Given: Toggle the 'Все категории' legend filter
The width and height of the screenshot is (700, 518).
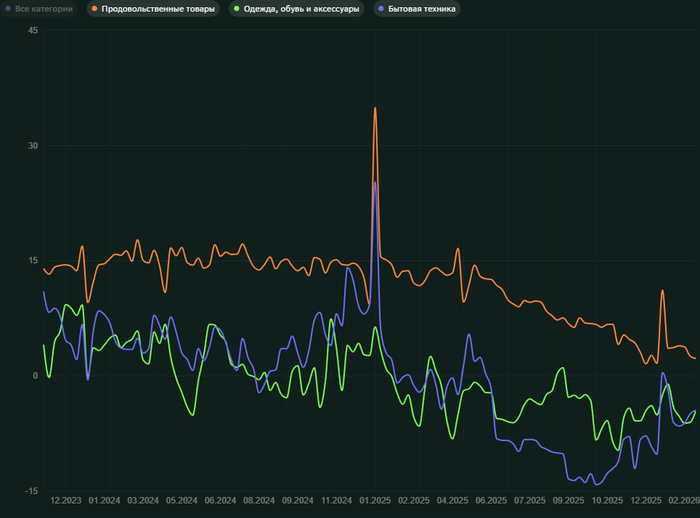Looking at the screenshot, I should (x=43, y=9).
